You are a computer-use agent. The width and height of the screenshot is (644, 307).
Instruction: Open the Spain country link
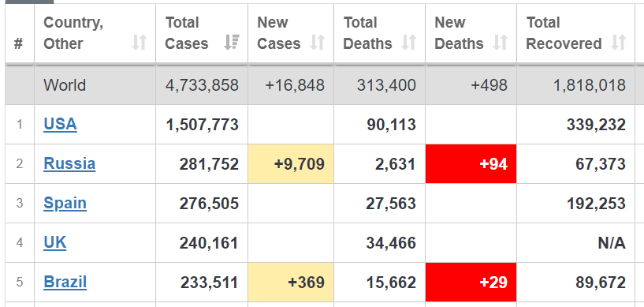65,203
